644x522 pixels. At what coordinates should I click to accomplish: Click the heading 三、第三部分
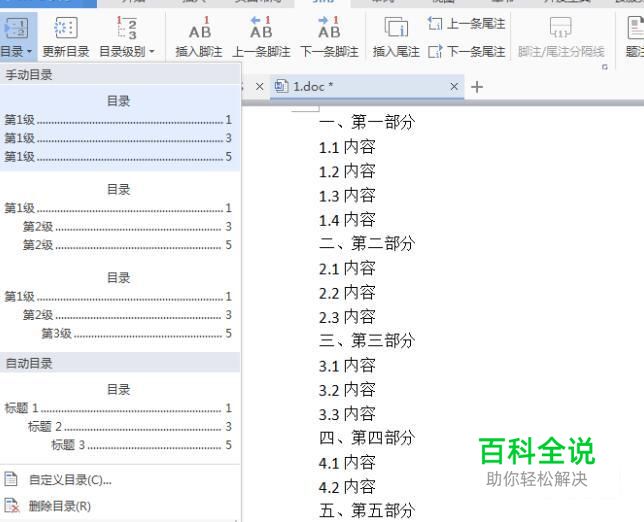coord(367,341)
